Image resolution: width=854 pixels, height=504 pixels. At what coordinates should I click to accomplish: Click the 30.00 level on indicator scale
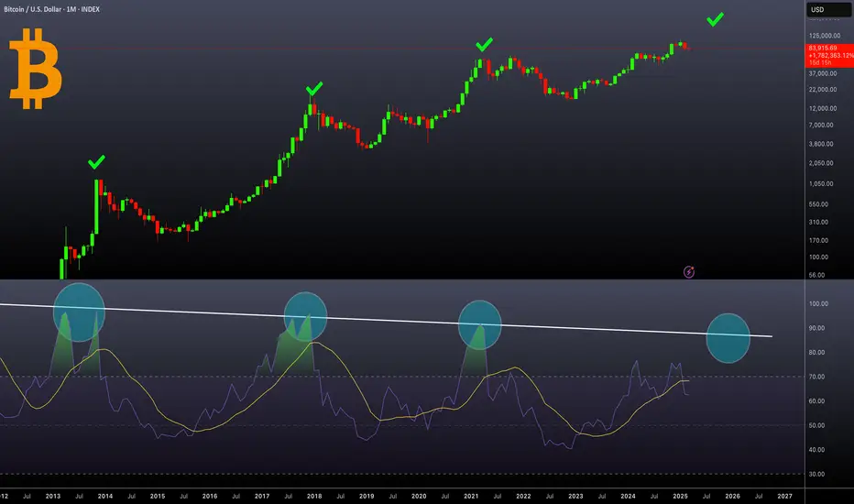coord(817,475)
